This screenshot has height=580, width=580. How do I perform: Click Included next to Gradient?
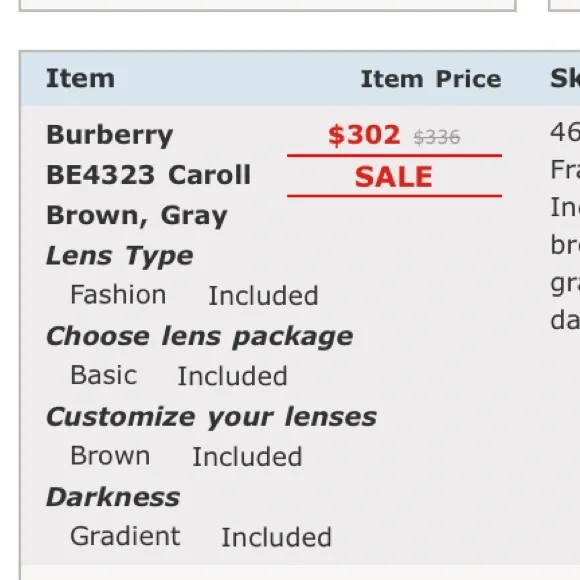click(x=276, y=537)
